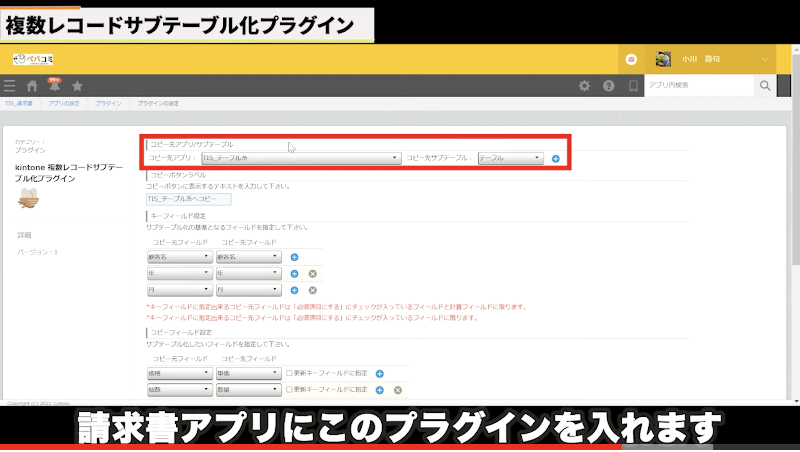The image size is (800, 452).
Task: Remove the 年 key field row
Action: 312,273
